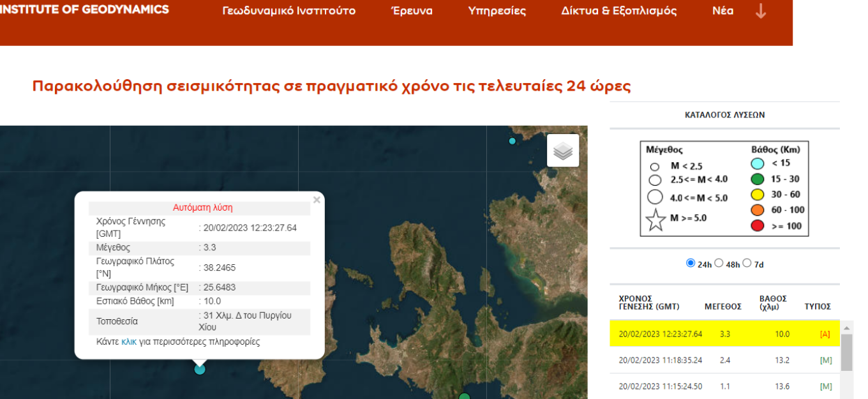
Task: Click the green earthquake marker at the map bottom
Action: click(x=465, y=396)
